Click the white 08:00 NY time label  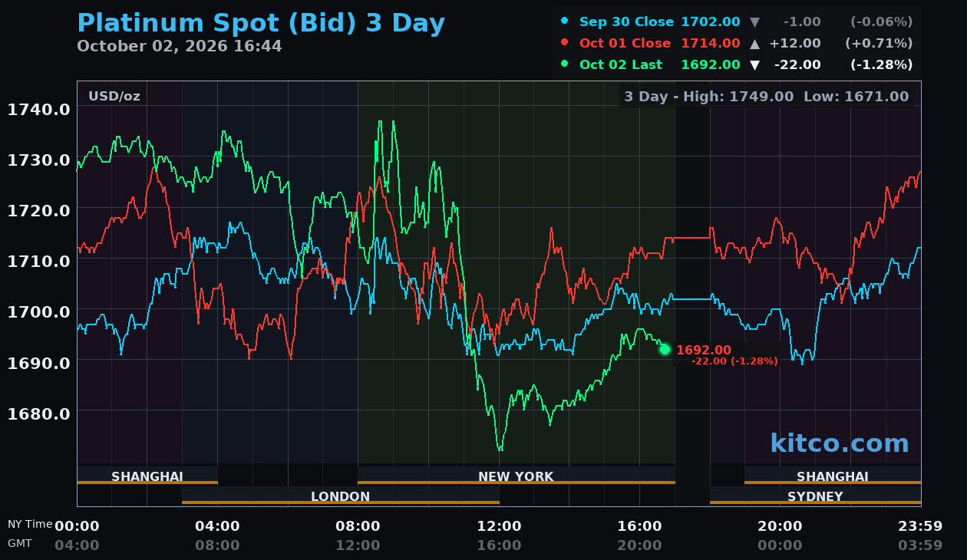click(358, 526)
